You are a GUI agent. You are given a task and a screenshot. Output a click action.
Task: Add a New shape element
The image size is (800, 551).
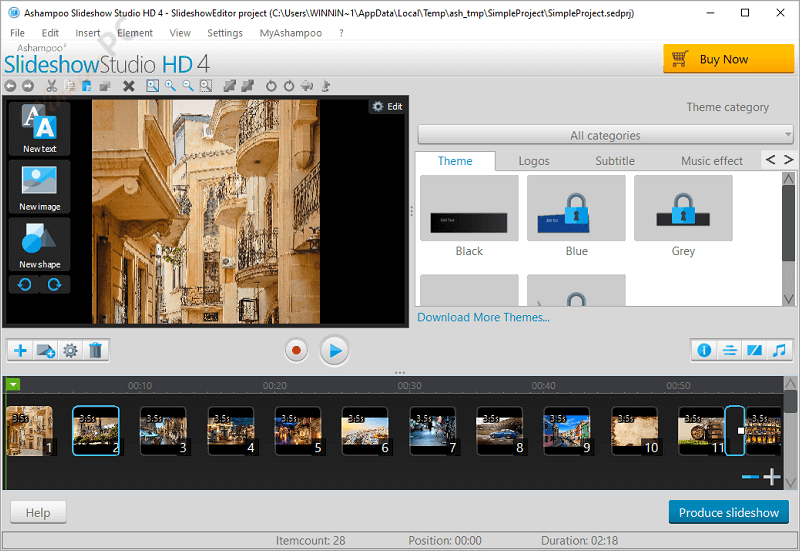click(x=39, y=244)
